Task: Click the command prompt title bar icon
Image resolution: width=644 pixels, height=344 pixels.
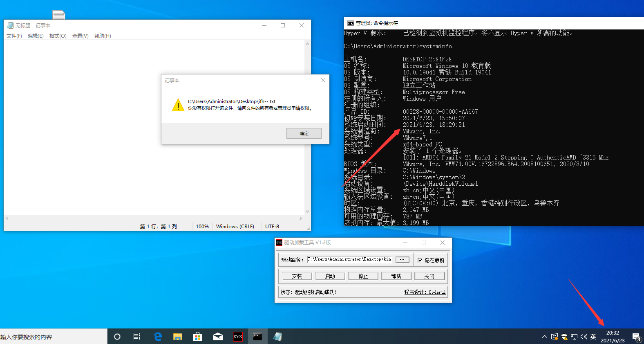Action: click(351, 23)
